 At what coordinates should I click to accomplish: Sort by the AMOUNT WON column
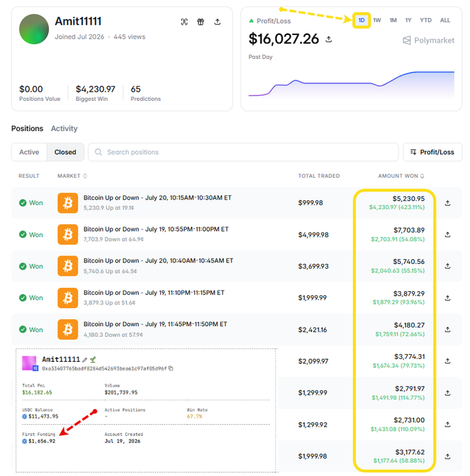tap(401, 176)
